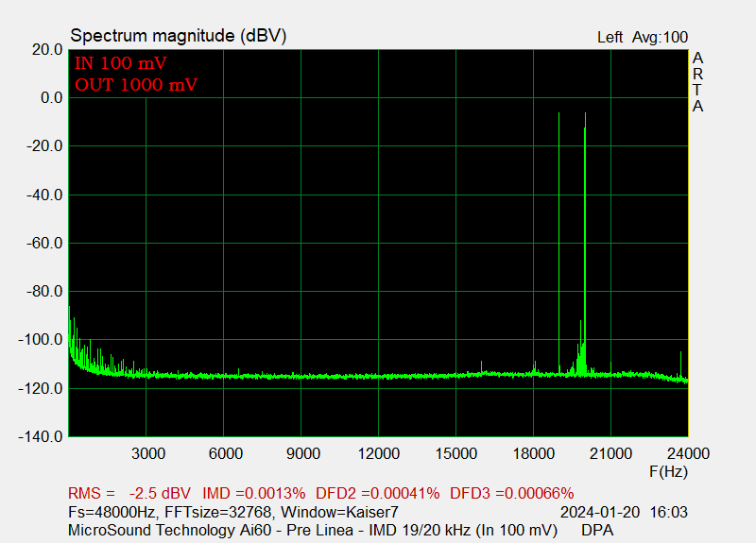Screen dimensions: 756x543
Task: Click the 'RMS = -2.5 dBV' readout
Action: [129, 493]
